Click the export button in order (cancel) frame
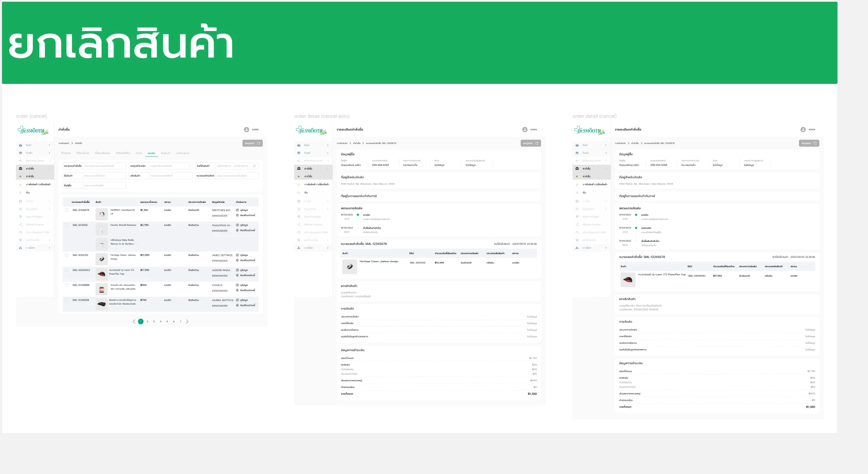The height and width of the screenshot is (474, 868). click(252, 143)
